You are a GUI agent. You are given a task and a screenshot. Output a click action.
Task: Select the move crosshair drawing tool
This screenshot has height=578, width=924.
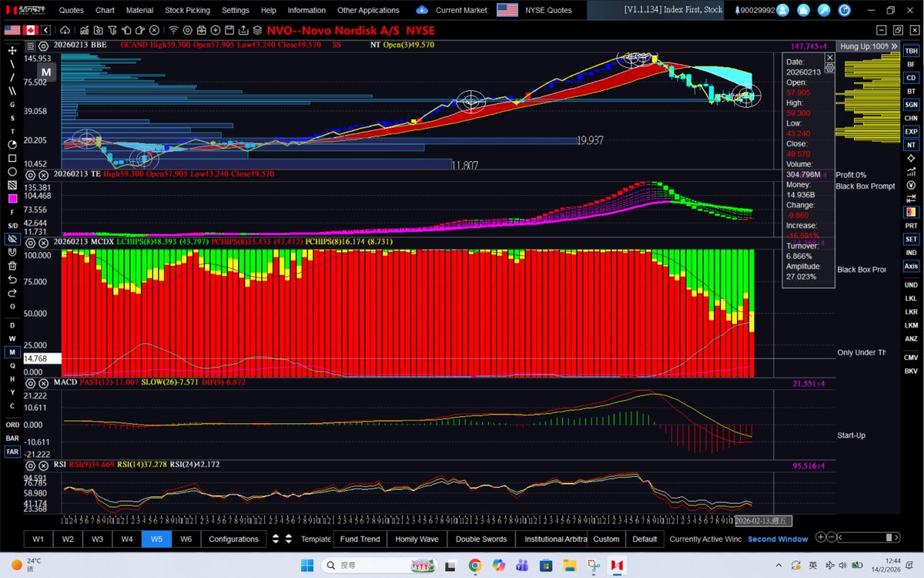point(12,49)
